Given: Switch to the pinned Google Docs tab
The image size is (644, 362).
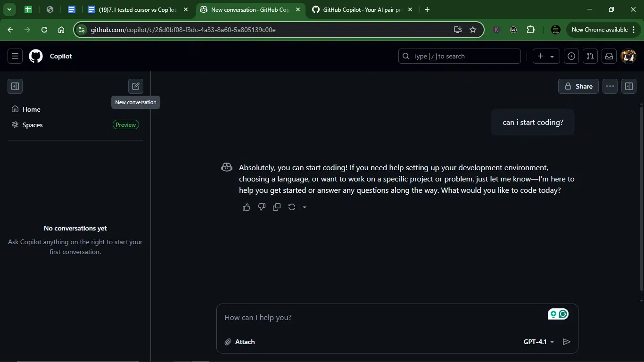Looking at the screenshot, I should [72, 9].
